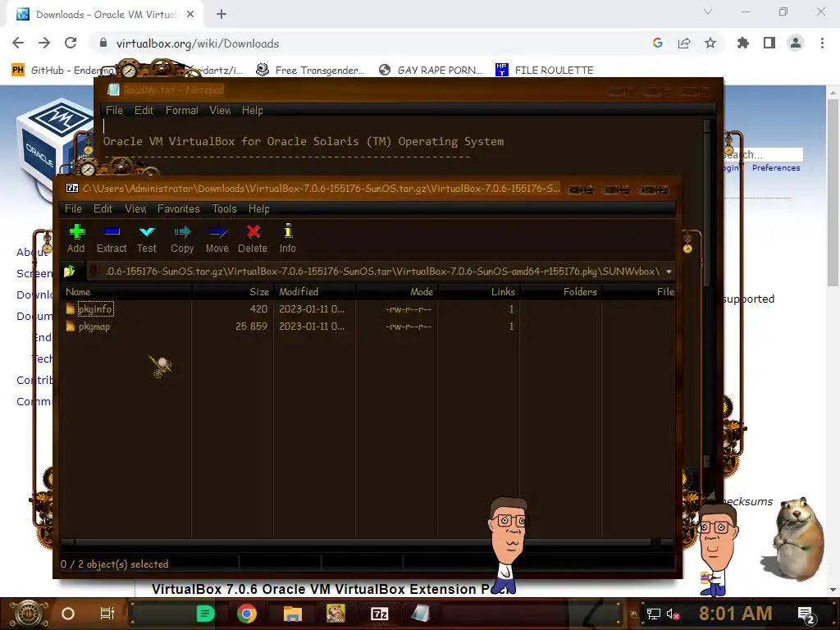Open Chrome extensions puzzle icon

pyautogui.click(x=742, y=43)
